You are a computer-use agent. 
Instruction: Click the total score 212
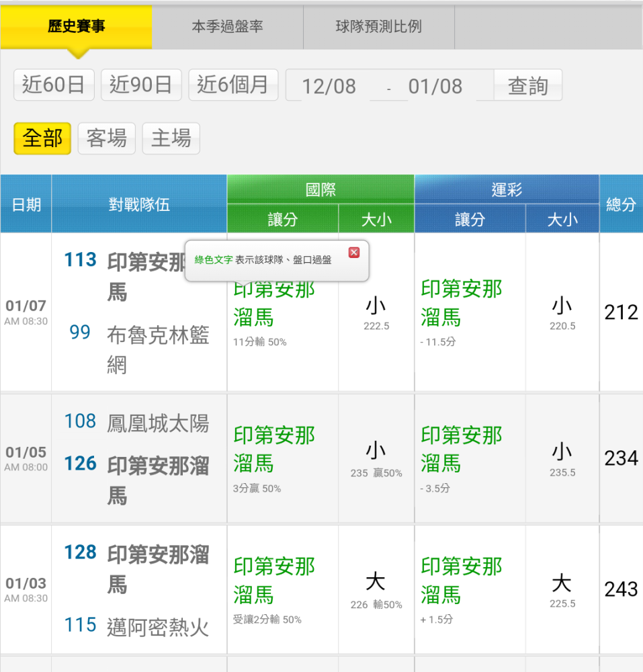click(x=621, y=312)
